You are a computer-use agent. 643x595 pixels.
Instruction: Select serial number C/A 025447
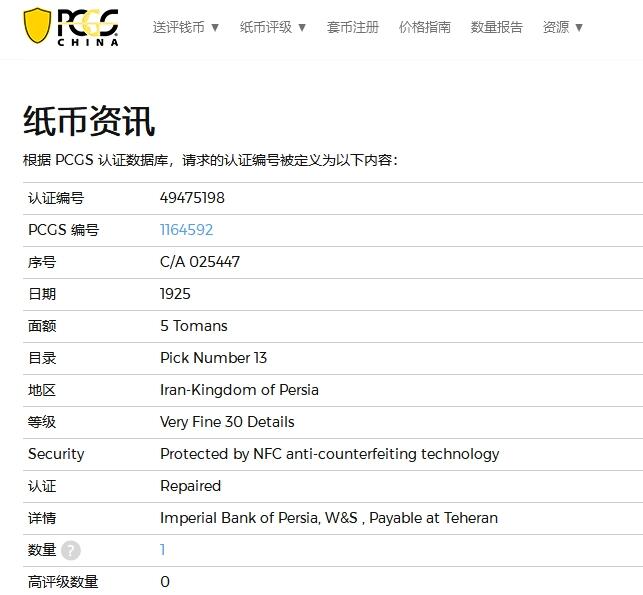pos(200,262)
